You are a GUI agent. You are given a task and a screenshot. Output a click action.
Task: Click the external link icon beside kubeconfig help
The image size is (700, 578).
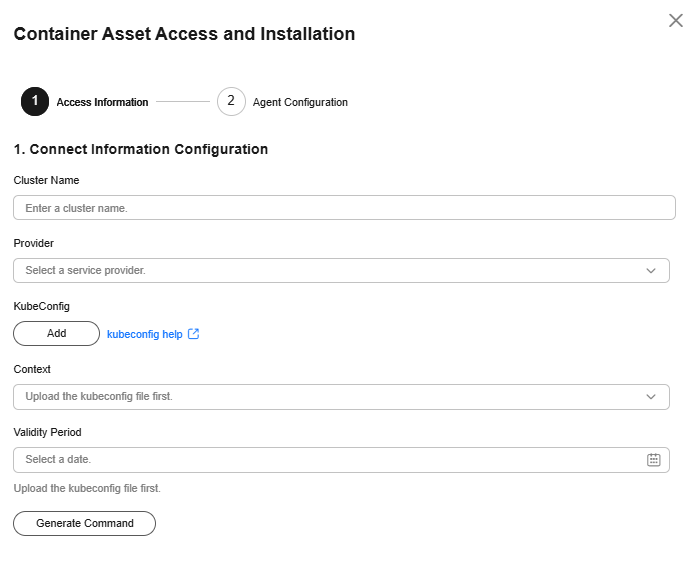(193, 334)
